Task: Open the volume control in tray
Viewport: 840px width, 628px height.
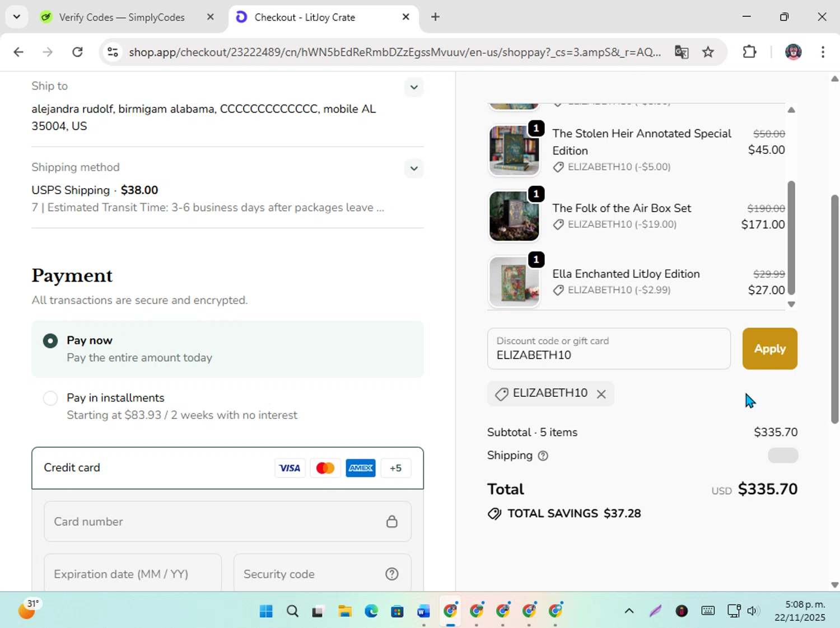Action: pyautogui.click(x=752, y=611)
